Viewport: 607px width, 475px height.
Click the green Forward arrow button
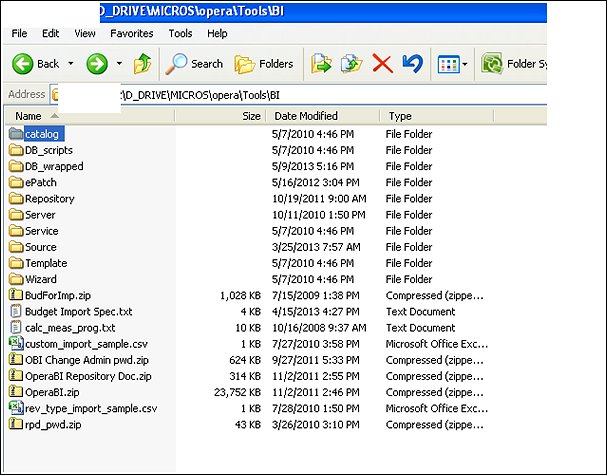[97, 64]
